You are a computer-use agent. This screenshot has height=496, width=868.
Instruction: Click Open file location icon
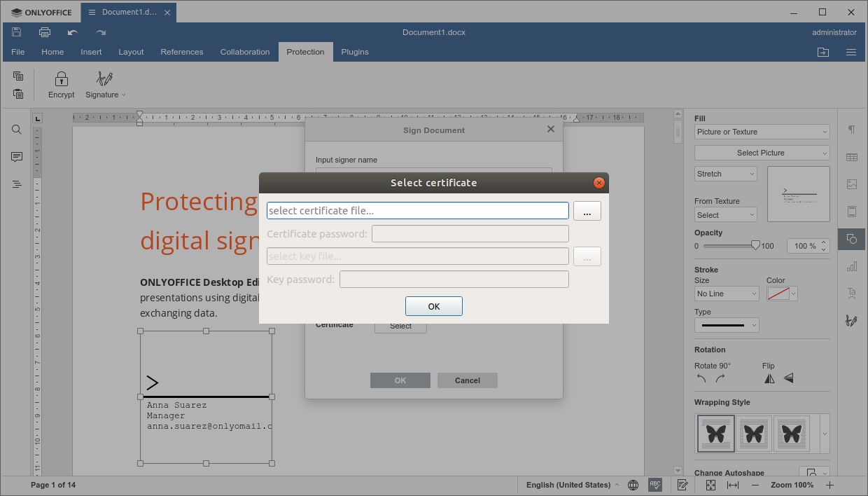click(823, 52)
